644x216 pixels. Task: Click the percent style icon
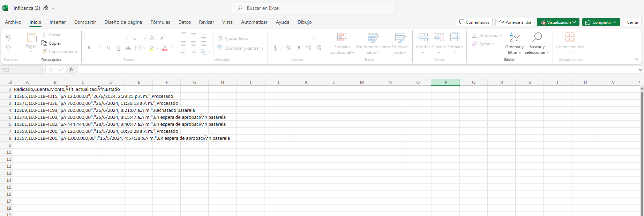289,48
